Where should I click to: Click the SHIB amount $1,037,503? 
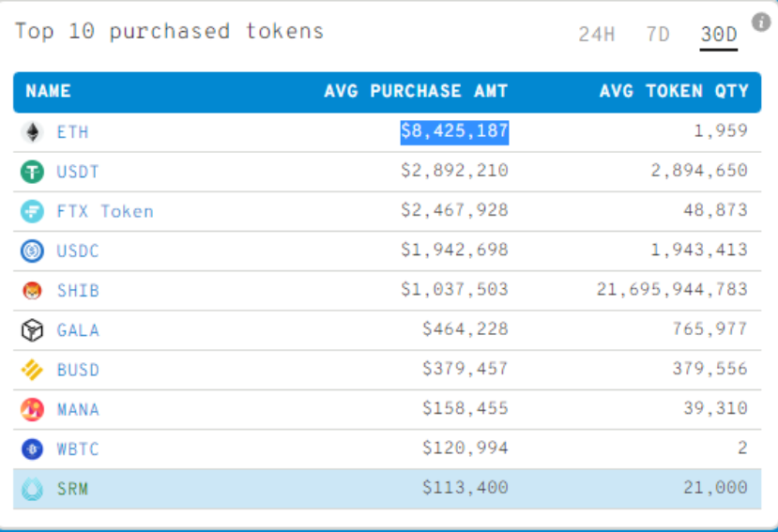[454, 290]
